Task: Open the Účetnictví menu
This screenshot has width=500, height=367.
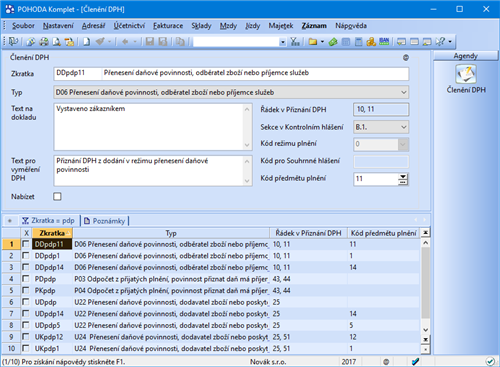Action: [x=129, y=26]
